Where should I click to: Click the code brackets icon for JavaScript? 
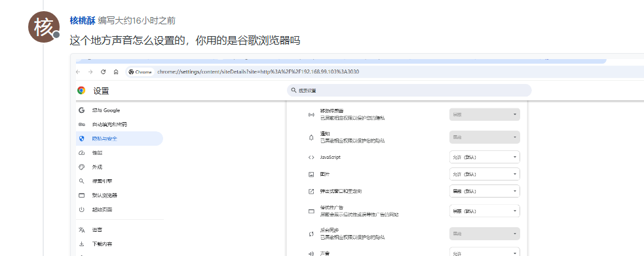click(311, 158)
